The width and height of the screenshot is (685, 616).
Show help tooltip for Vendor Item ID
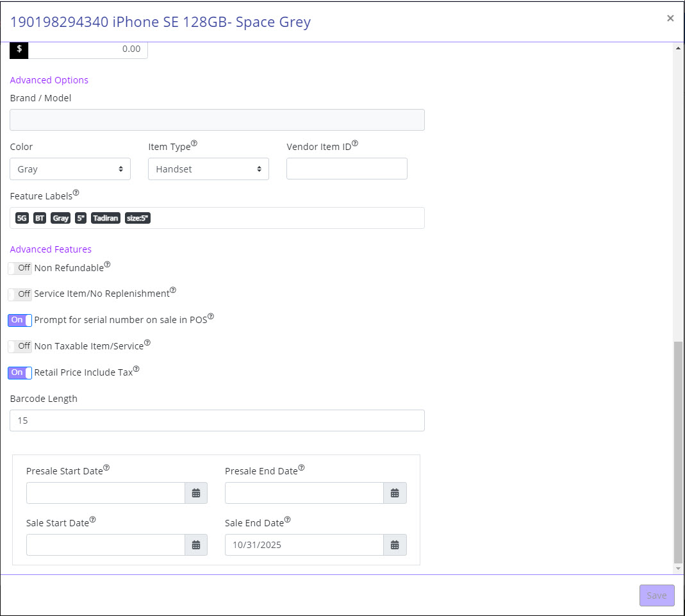point(355,144)
